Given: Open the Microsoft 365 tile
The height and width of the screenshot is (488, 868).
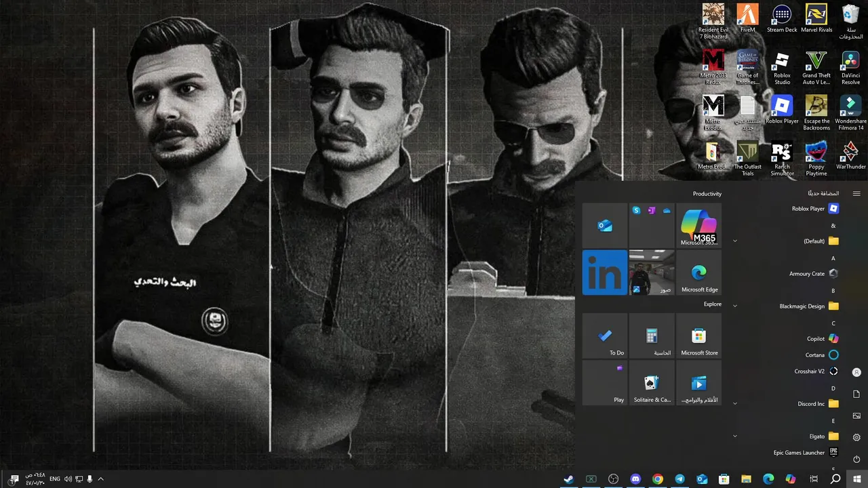Looking at the screenshot, I should [698, 226].
